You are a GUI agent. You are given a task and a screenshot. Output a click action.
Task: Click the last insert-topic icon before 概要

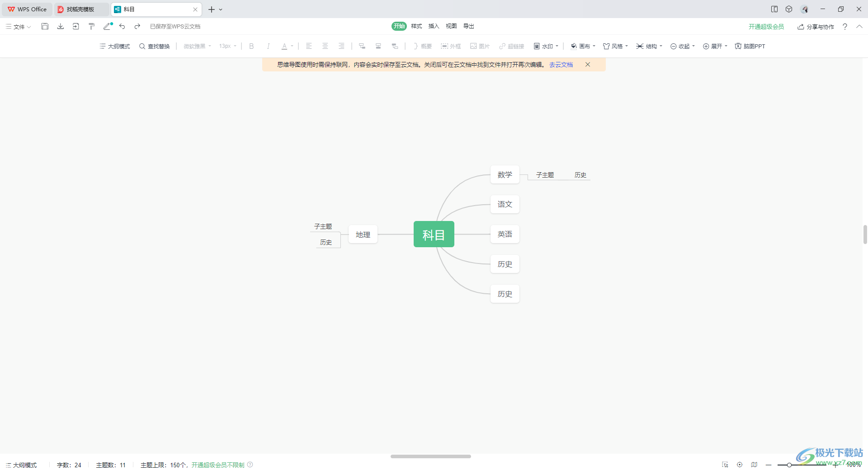pos(395,46)
